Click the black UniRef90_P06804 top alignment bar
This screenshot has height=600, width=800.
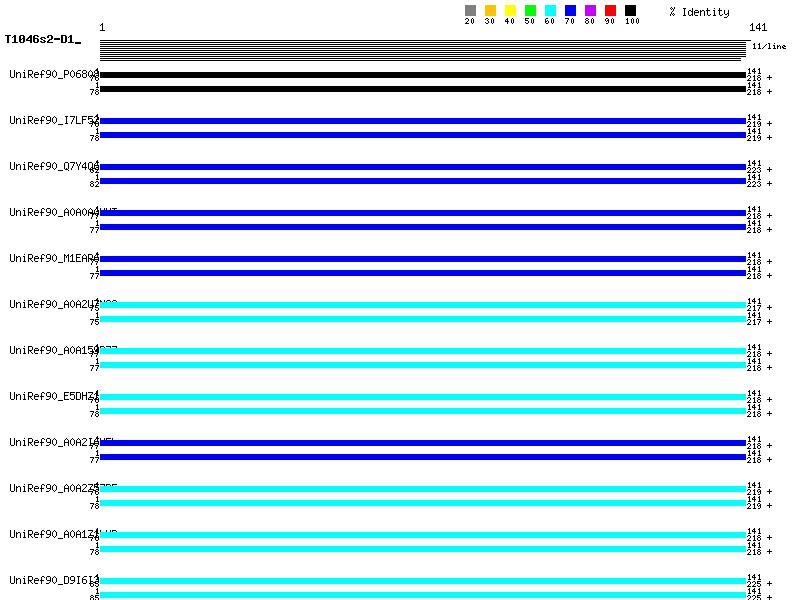point(422,75)
